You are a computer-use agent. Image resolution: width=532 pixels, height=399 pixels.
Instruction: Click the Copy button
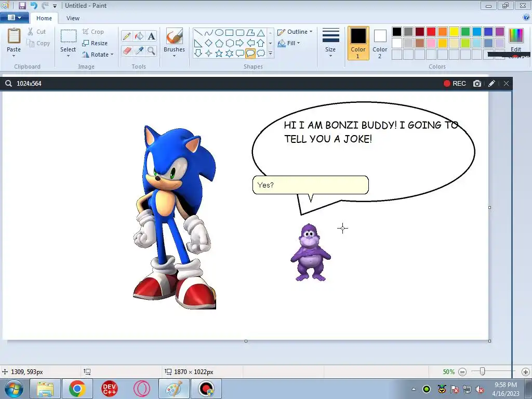[x=38, y=43]
